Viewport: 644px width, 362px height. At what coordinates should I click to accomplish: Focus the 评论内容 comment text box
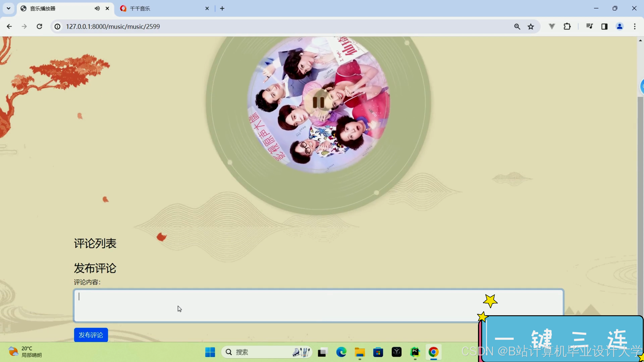[275, 305]
